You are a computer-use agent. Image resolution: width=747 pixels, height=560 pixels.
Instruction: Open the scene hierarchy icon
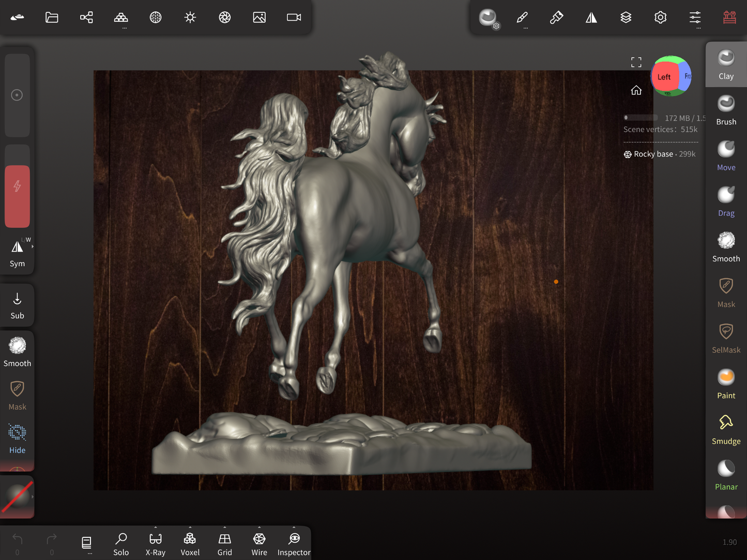pyautogui.click(x=86, y=18)
